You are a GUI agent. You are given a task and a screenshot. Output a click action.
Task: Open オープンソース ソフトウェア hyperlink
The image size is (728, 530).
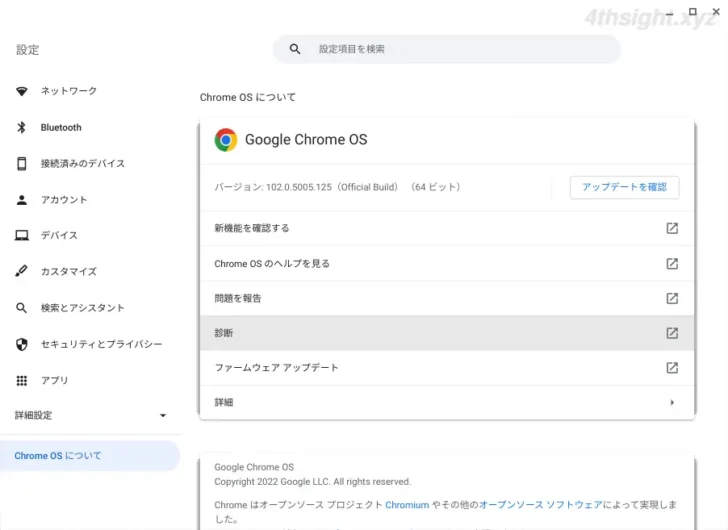(x=541, y=505)
